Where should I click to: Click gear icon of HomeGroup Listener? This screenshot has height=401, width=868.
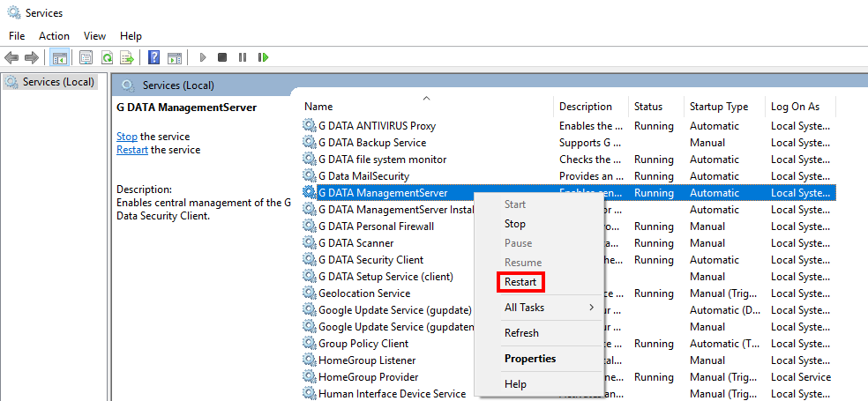tap(309, 360)
